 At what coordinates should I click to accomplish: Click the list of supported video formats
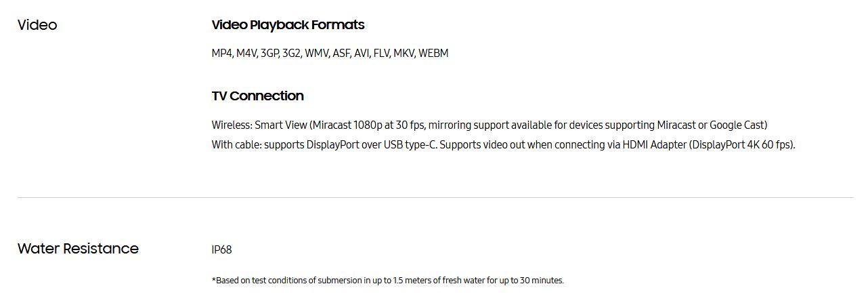coord(330,53)
